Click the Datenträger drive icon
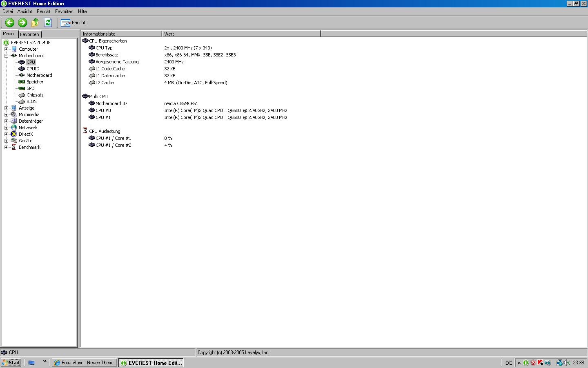This screenshot has height=368, width=588. pyautogui.click(x=14, y=121)
